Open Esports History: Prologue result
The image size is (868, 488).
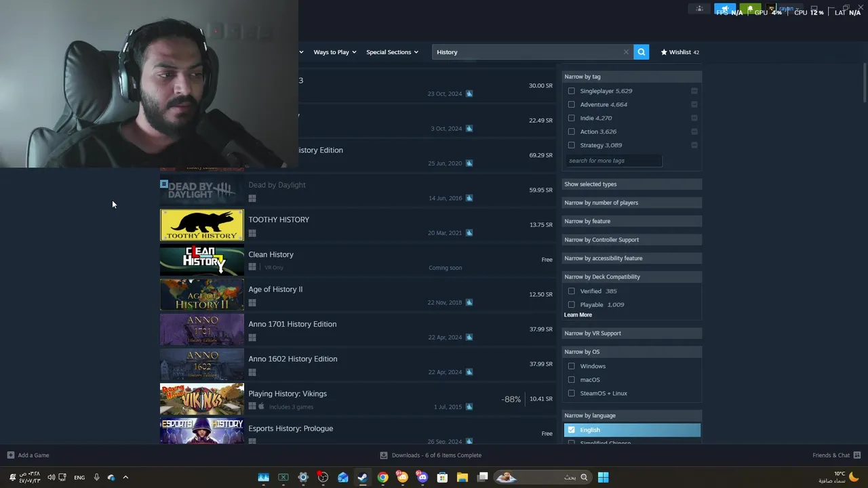tap(357, 431)
